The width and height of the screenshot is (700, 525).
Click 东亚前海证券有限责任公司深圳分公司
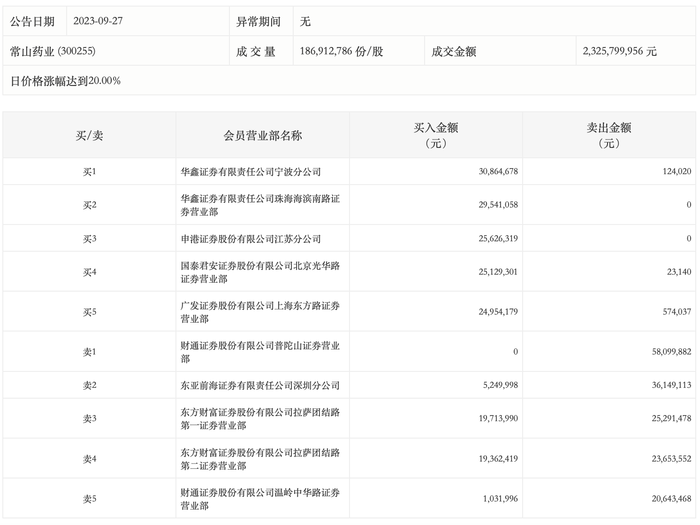click(x=260, y=385)
